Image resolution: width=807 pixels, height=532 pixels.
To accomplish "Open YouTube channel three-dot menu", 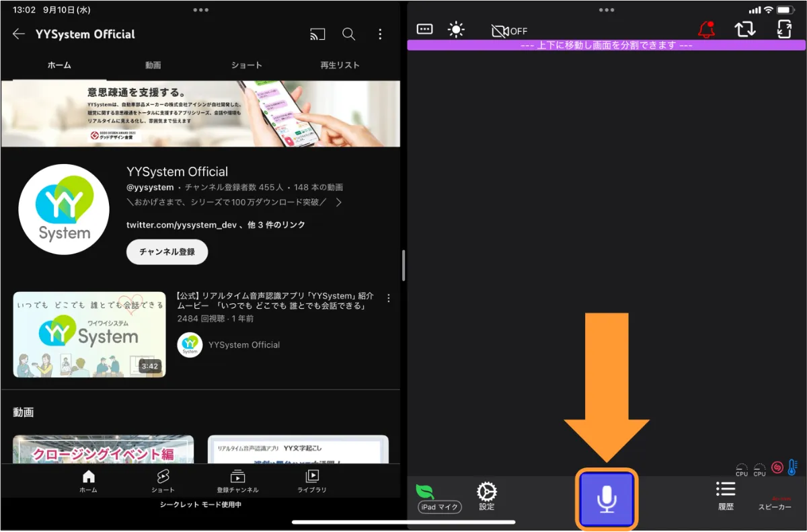I will (x=380, y=34).
